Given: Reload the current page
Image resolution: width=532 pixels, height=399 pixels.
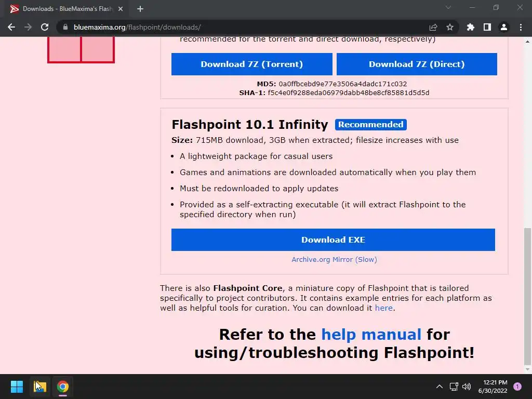Looking at the screenshot, I should [45, 27].
